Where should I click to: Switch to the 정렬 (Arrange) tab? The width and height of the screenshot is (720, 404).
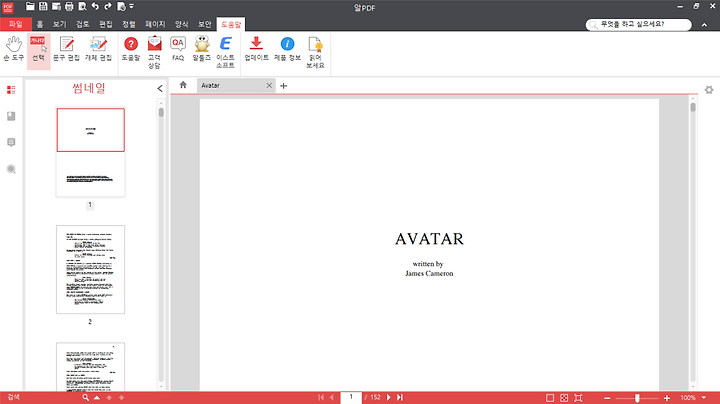[129, 24]
